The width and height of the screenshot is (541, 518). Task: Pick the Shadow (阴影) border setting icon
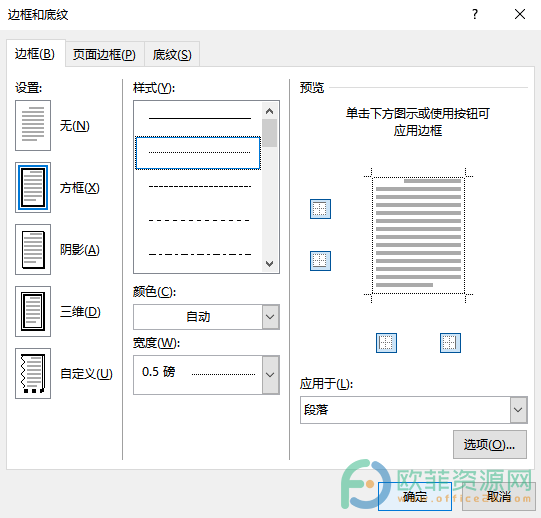pos(33,250)
